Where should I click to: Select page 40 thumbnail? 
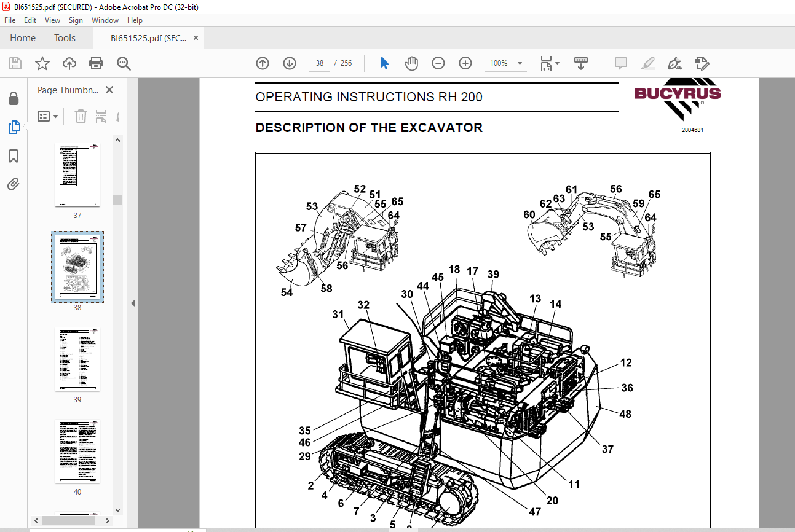click(x=77, y=452)
